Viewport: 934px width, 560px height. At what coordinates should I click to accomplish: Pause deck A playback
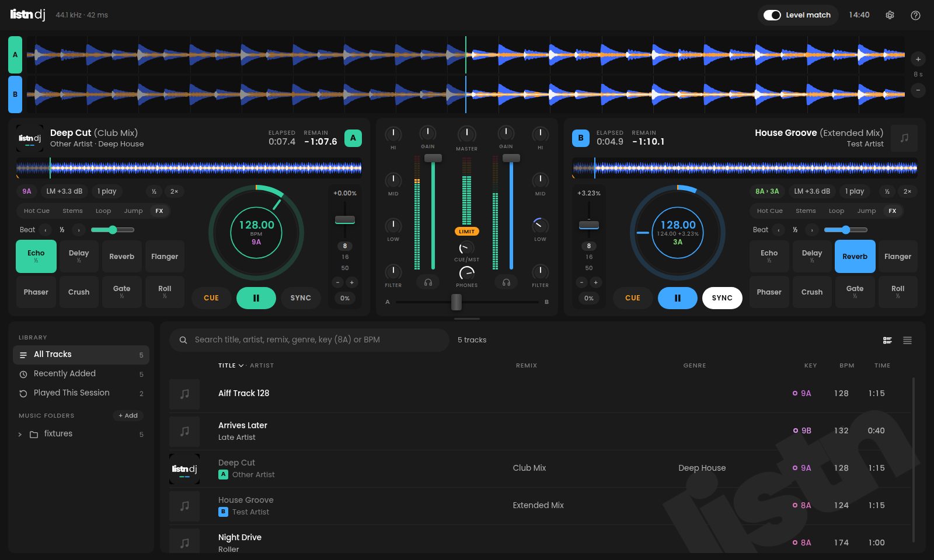tap(256, 297)
